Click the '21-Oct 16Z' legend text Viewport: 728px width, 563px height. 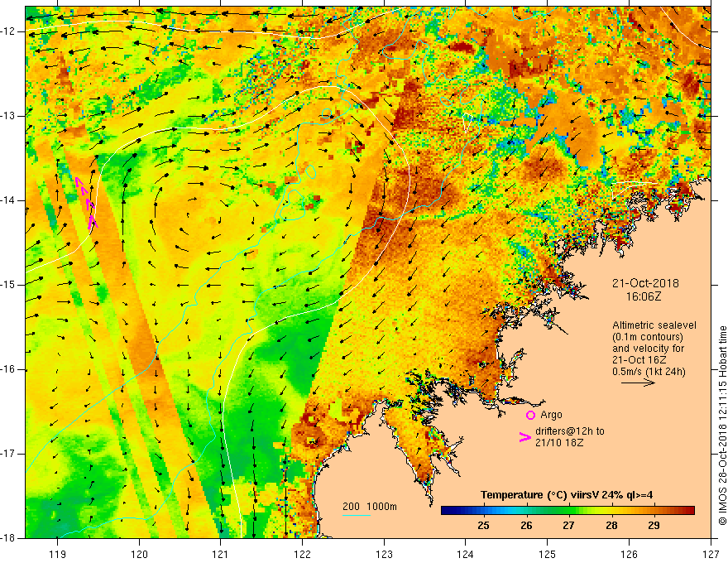pyautogui.click(x=639, y=359)
